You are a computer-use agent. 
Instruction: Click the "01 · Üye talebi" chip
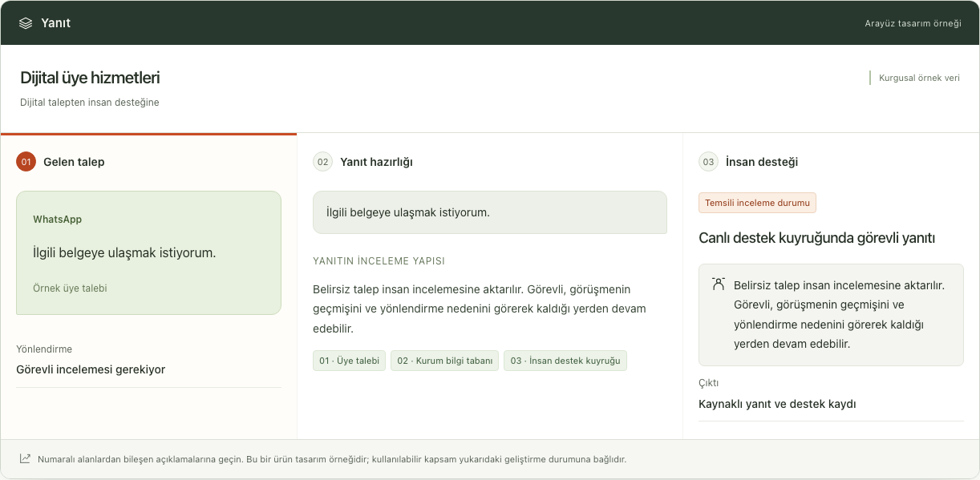coord(350,361)
